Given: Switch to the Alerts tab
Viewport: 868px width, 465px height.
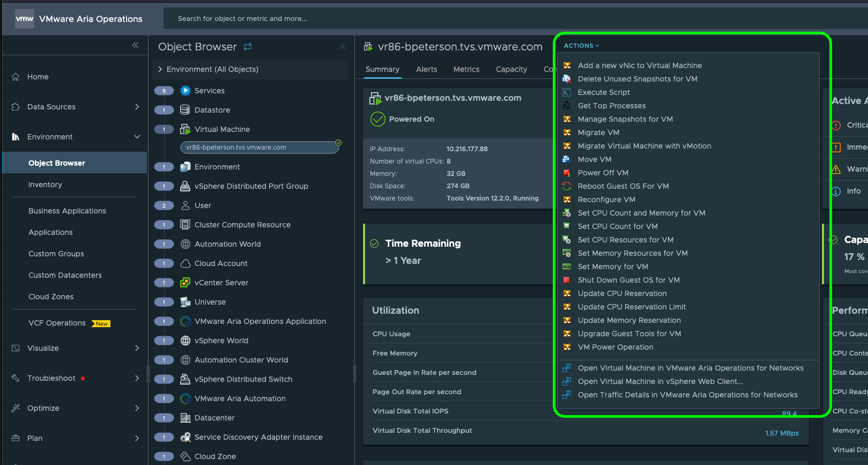Looking at the screenshot, I should pyautogui.click(x=426, y=69).
